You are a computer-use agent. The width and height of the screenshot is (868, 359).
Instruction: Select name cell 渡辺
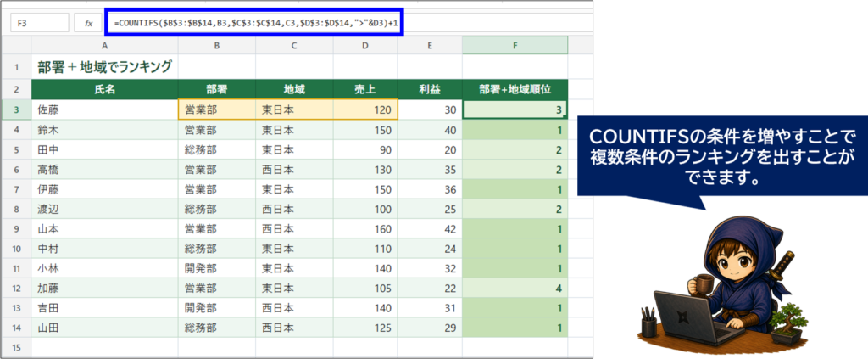coord(104,210)
